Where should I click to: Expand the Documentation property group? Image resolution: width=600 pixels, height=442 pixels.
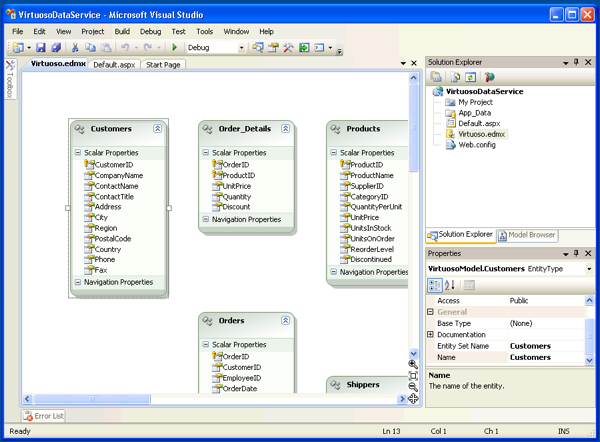[431, 334]
